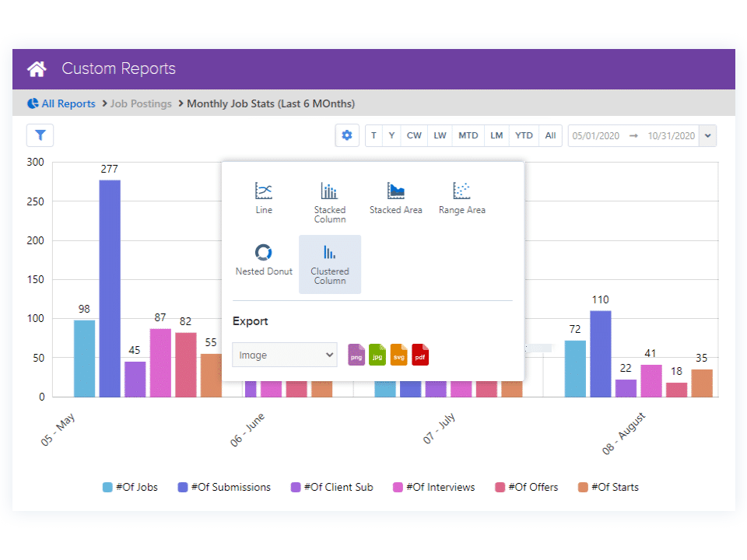
Task: Click the 08 - August axis label
Action: (x=623, y=433)
